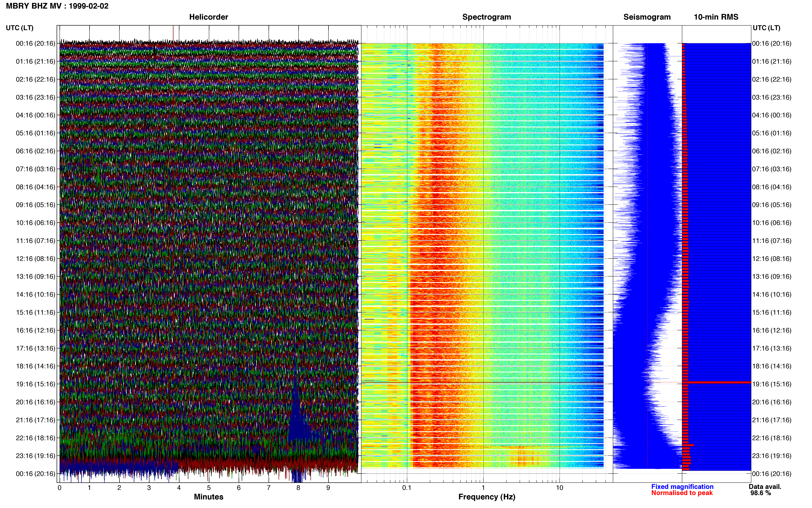The height and width of the screenshot is (508, 812).
Task: Select the 'Spectrogram' panel heading
Action: click(x=487, y=17)
